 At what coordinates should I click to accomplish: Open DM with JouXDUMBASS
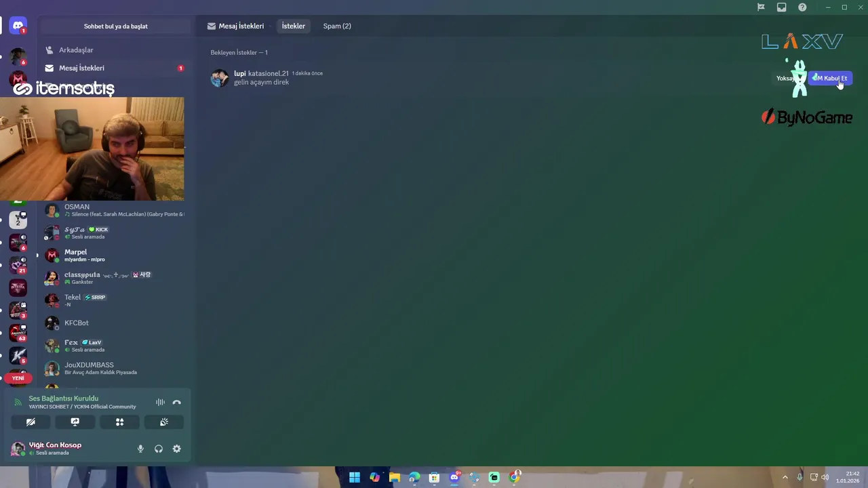114,368
